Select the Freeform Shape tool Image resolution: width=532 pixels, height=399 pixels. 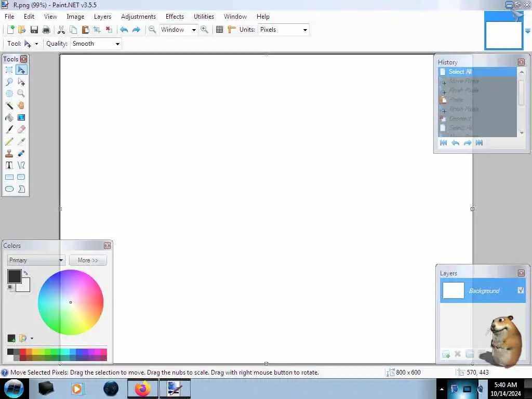(x=21, y=189)
